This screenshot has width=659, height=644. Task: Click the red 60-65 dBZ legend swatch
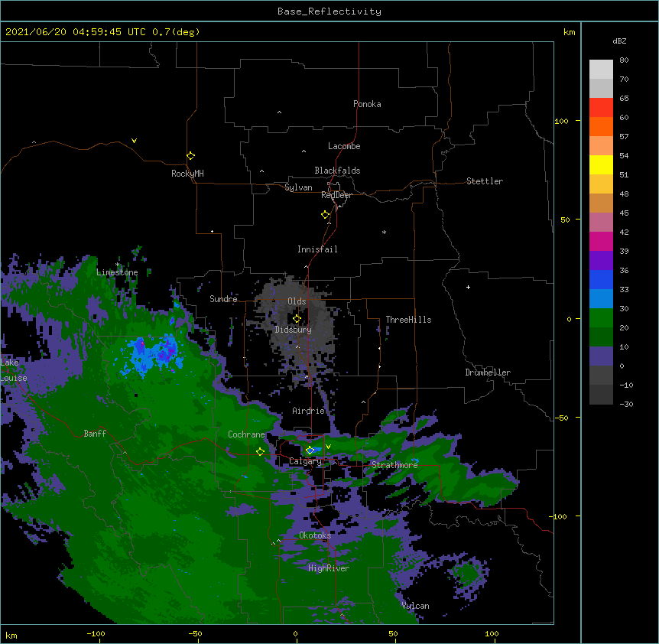601,108
